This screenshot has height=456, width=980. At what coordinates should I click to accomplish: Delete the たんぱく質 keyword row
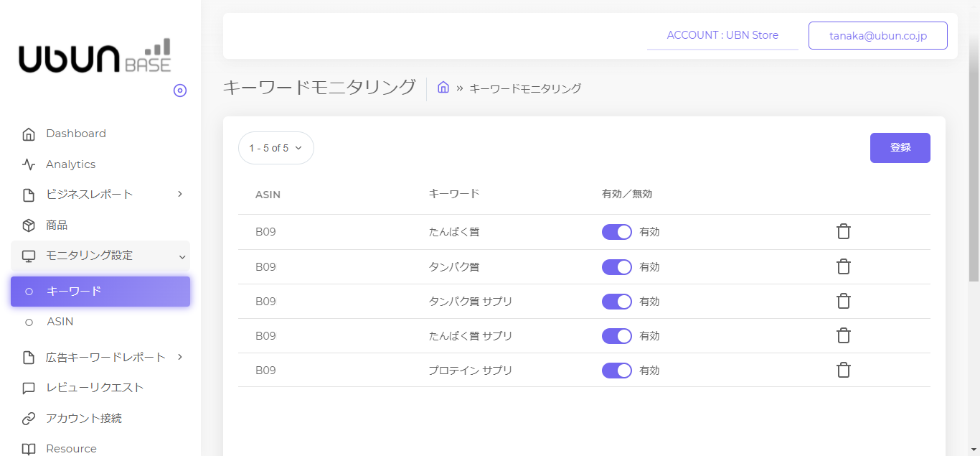click(x=844, y=232)
